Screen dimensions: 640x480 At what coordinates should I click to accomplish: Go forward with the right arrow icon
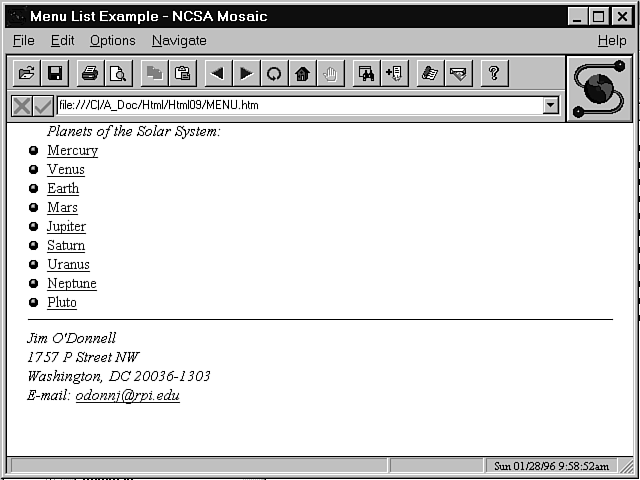(x=245, y=73)
